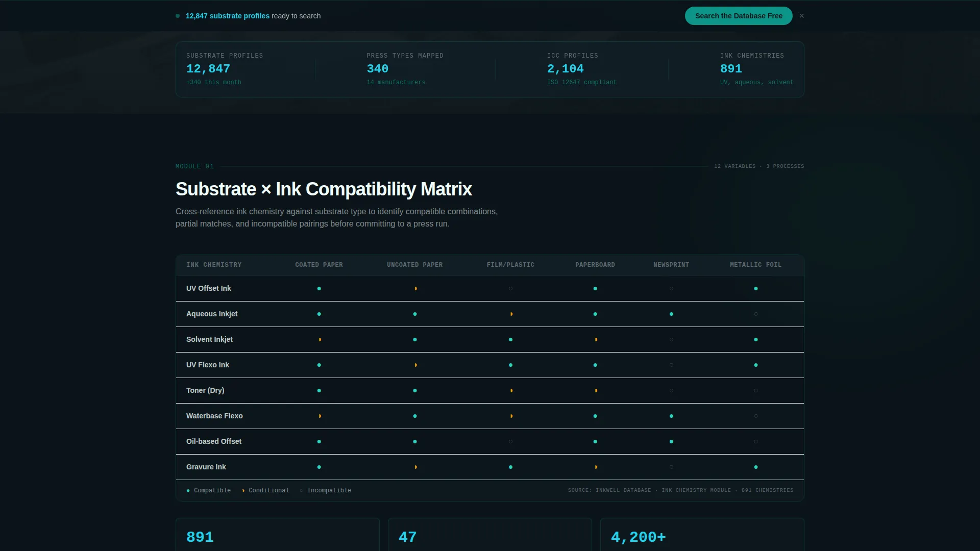This screenshot has width=980, height=551.
Task: Click the Compatible legend entry
Action: click(x=209, y=490)
